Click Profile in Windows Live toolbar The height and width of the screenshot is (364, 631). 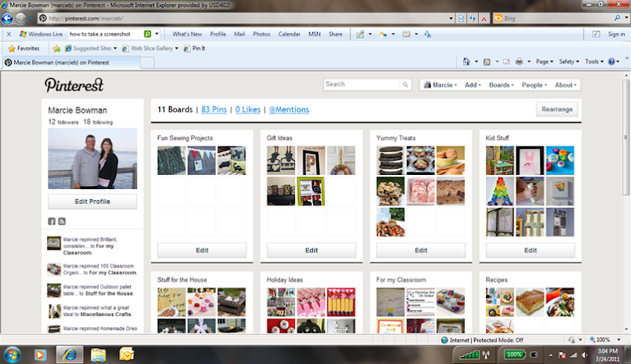[218, 34]
